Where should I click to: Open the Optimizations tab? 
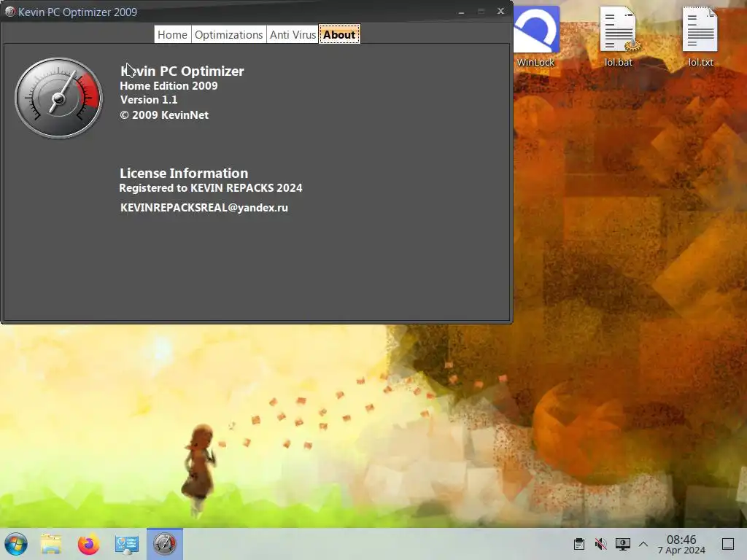(x=228, y=34)
